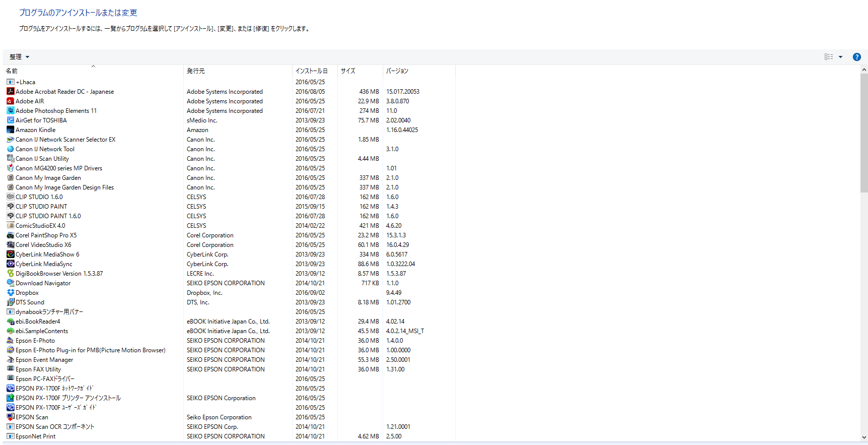Click the Epson E-Photo icon
The height and width of the screenshot is (445, 868).
[10, 340]
